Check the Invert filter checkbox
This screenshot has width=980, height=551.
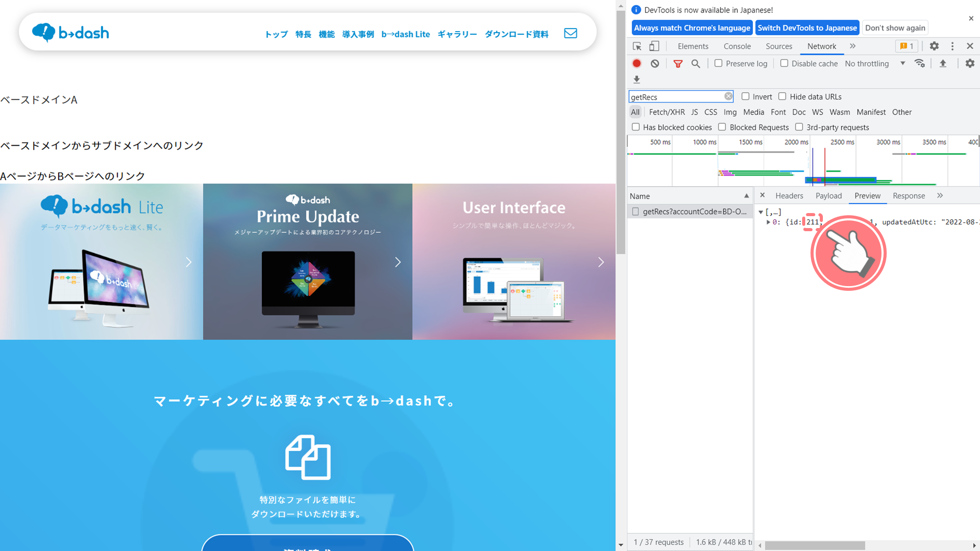coord(745,96)
